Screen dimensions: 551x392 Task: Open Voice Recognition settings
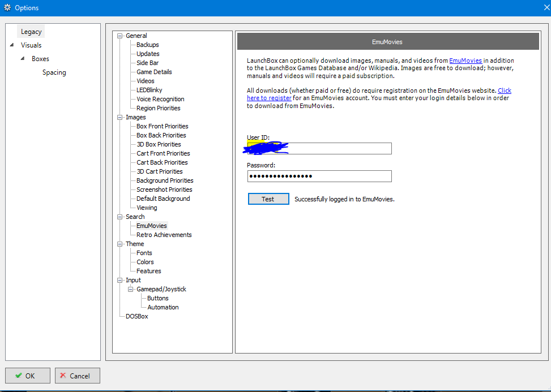click(160, 100)
